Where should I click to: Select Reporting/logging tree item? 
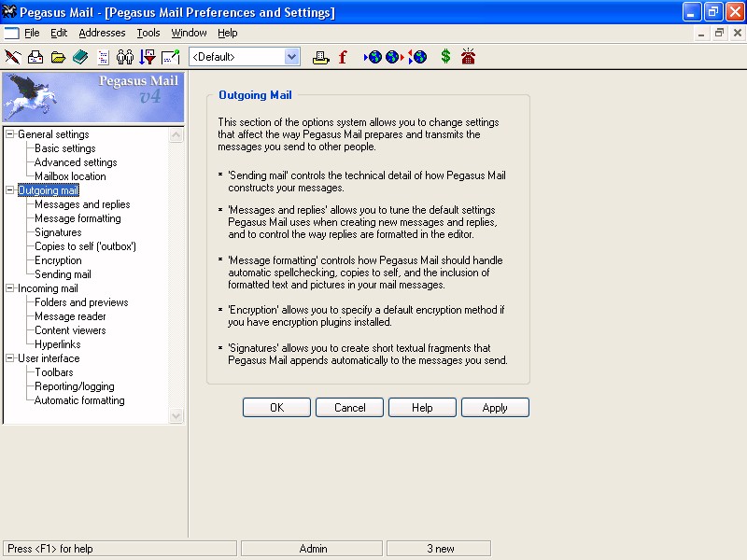click(75, 386)
